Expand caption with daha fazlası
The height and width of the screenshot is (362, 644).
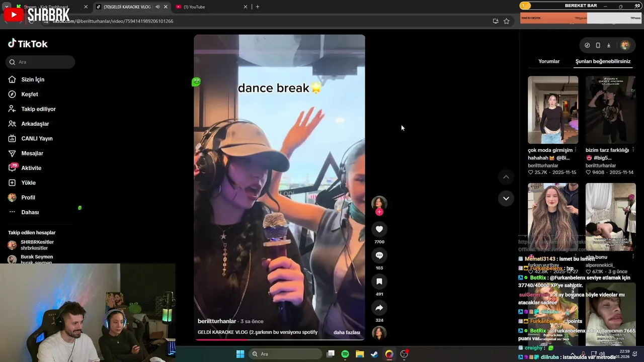347,332
